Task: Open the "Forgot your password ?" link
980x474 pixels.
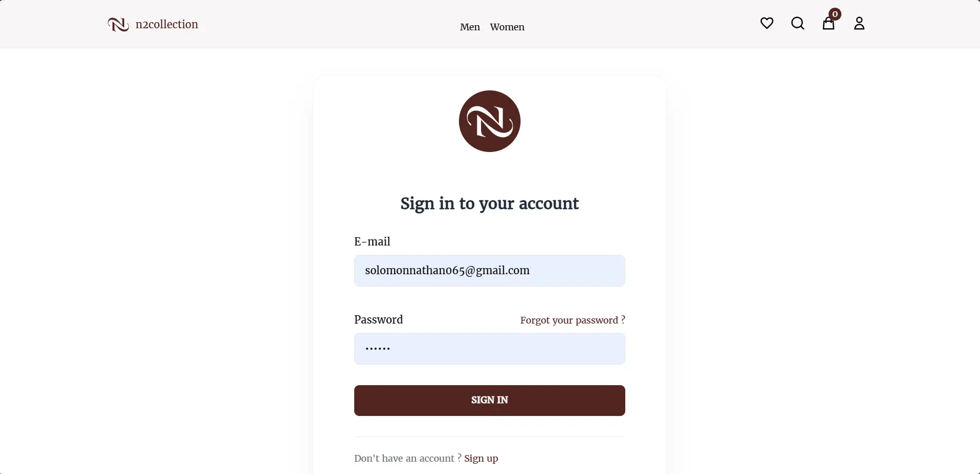Action: (x=572, y=320)
